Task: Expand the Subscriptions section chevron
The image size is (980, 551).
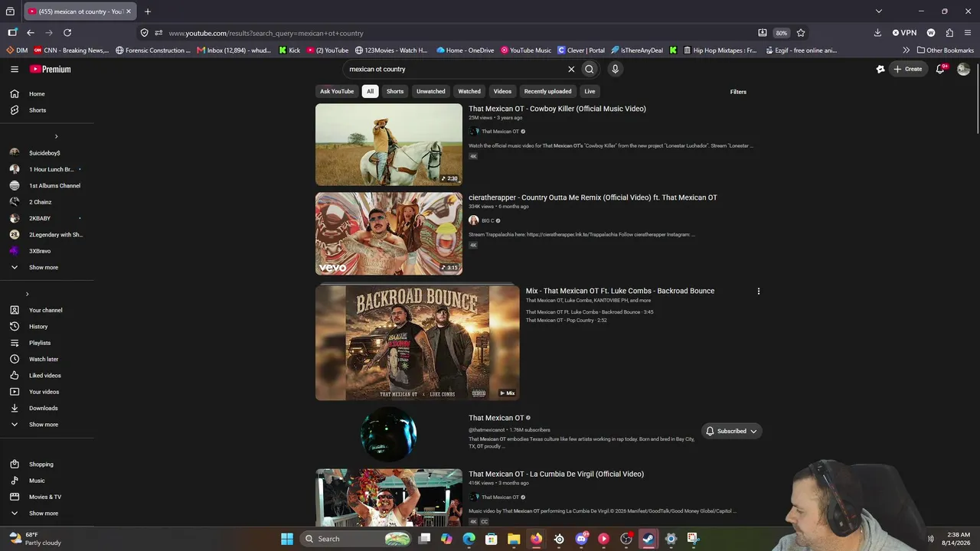Action: coord(56,136)
